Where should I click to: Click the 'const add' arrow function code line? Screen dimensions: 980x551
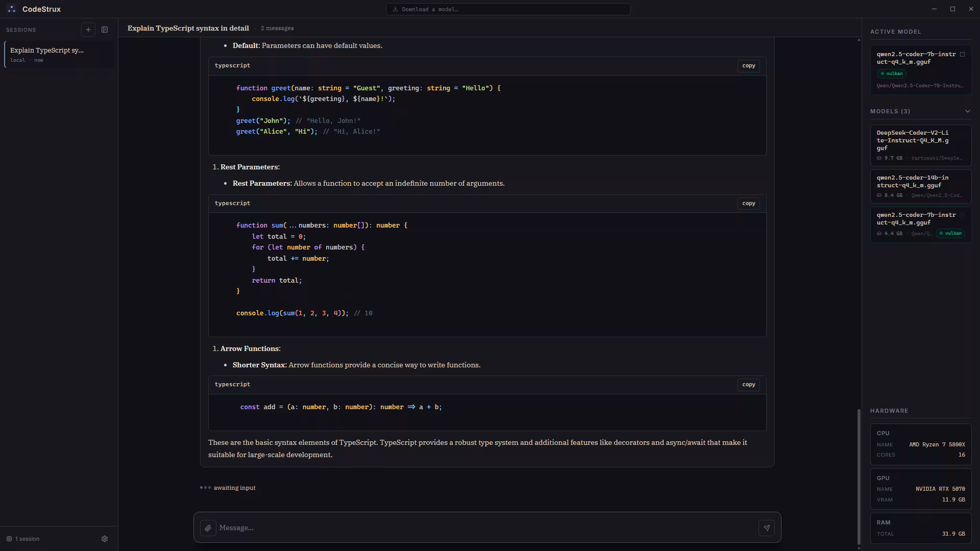[x=341, y=407]
